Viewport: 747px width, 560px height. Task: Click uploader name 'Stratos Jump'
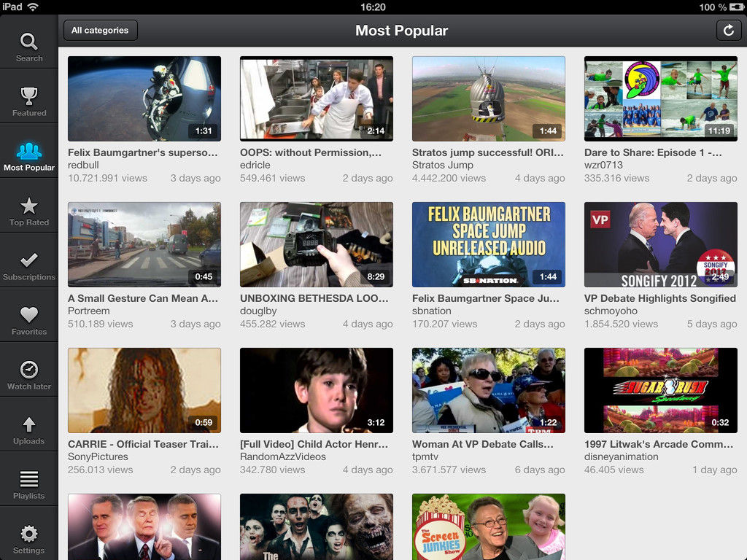click(x=443, y=165)
